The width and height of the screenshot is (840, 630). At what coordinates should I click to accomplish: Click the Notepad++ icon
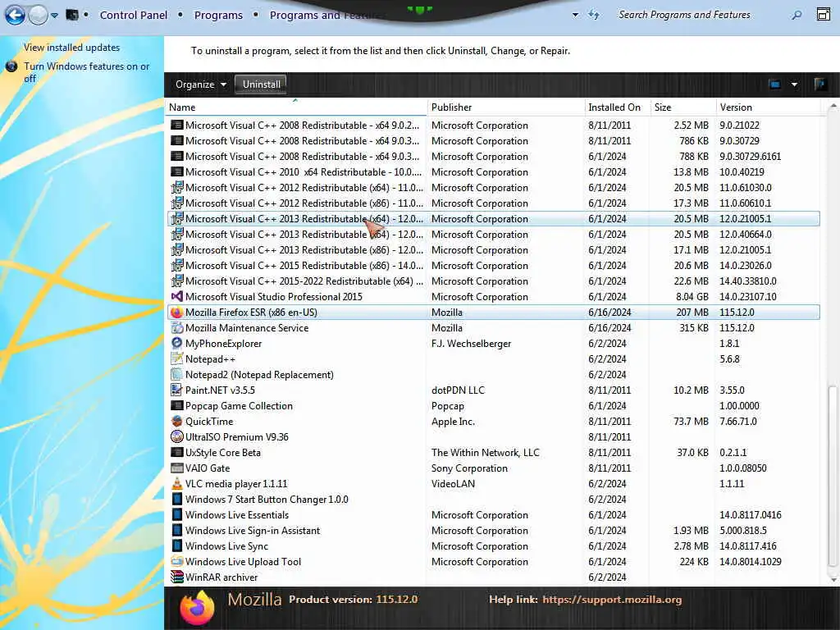pos(177,358)
